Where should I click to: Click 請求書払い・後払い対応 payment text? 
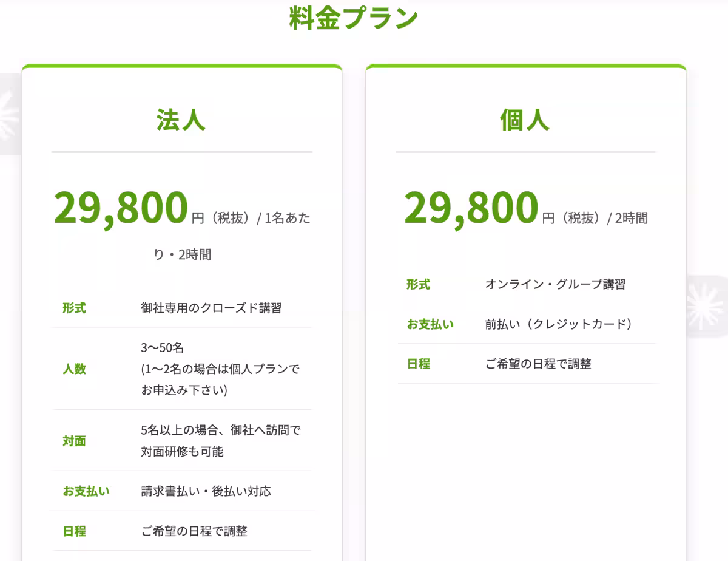[206, 491]
